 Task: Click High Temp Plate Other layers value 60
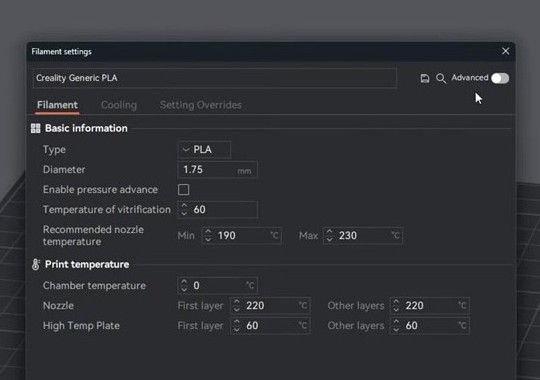[x=412, y=326]
